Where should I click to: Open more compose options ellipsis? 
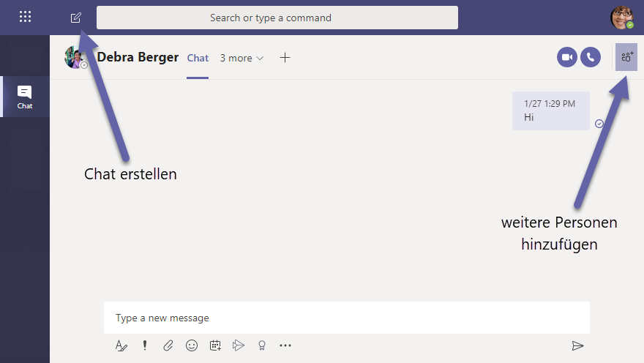tap(285, 345)
